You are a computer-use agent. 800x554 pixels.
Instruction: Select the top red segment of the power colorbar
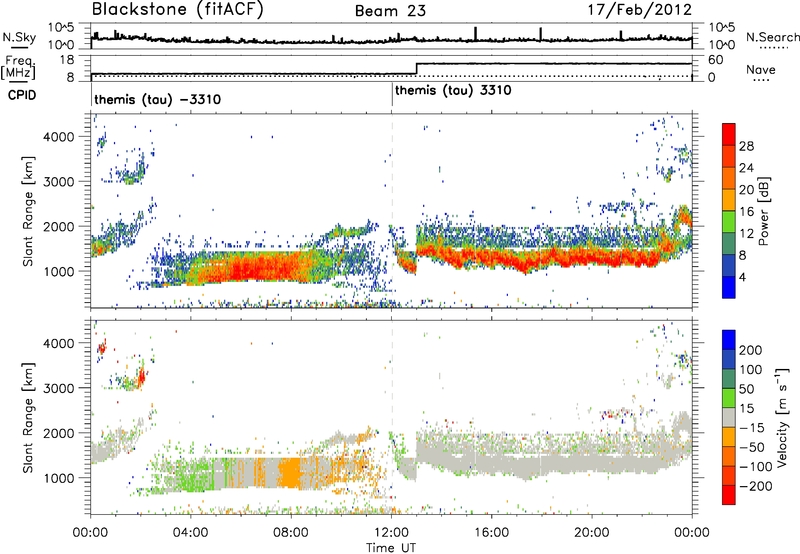[729, 135]
